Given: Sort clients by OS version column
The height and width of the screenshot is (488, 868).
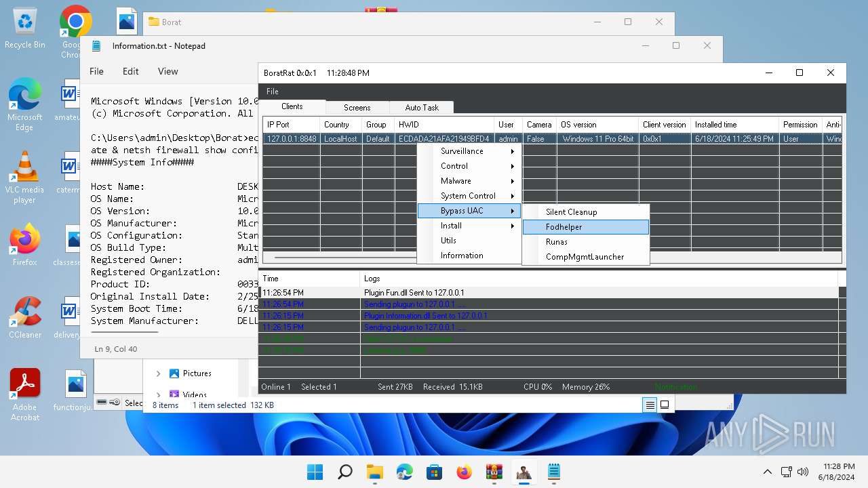Looking at the screenshot, I should [x=598, y=125].
